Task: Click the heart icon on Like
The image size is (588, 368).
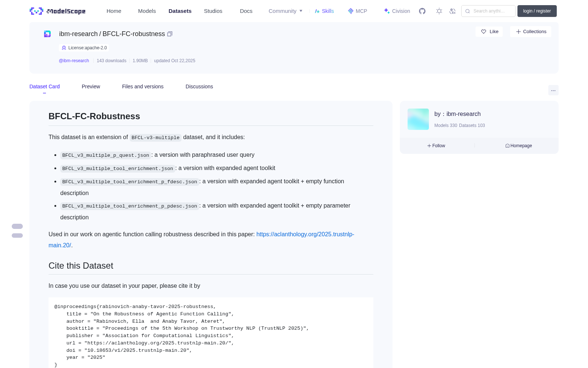Action: pyautogui.click(x=484, y=32)
